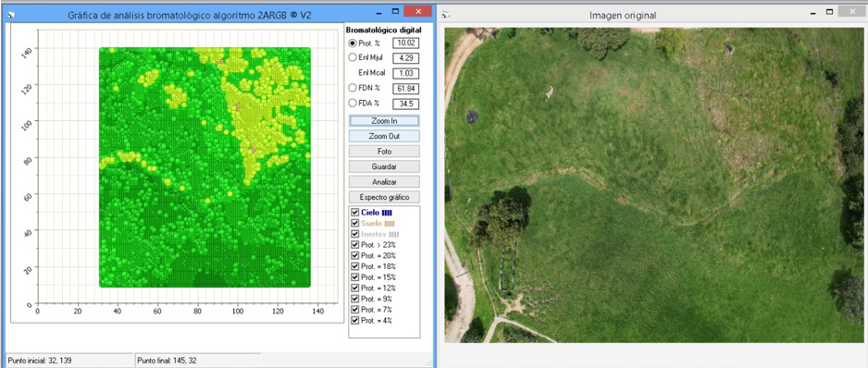Click the Imagen original title bar
The height and width of the screenshot is (368, 868).
[x=624, y=16]
